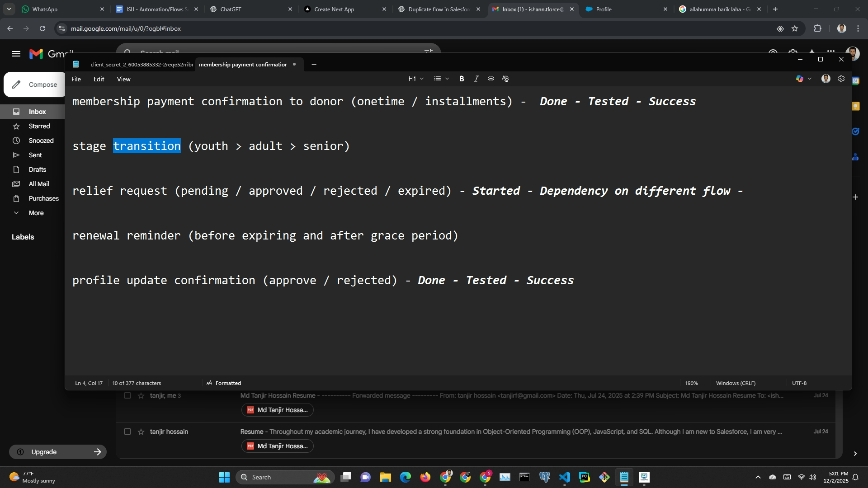Screen dimensions: 868x488
Task: Click the 190% zoom level indicator
Action: pos(691,383)
